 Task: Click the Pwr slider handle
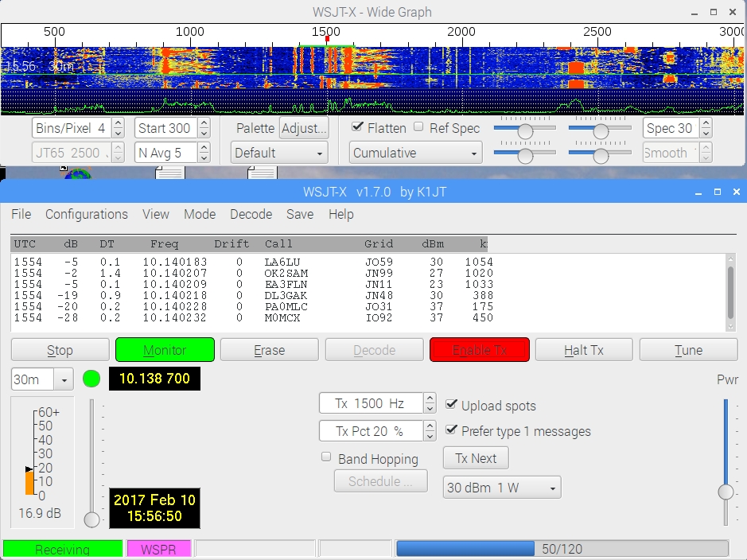[726, 492]
